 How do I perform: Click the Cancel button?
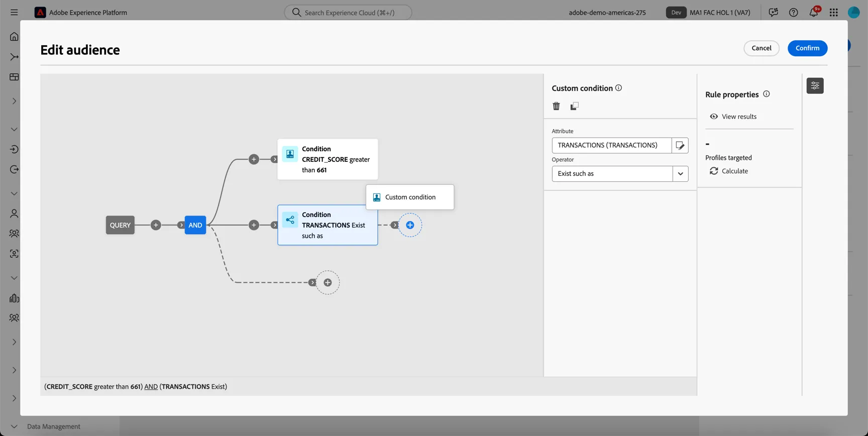[762, 48]
